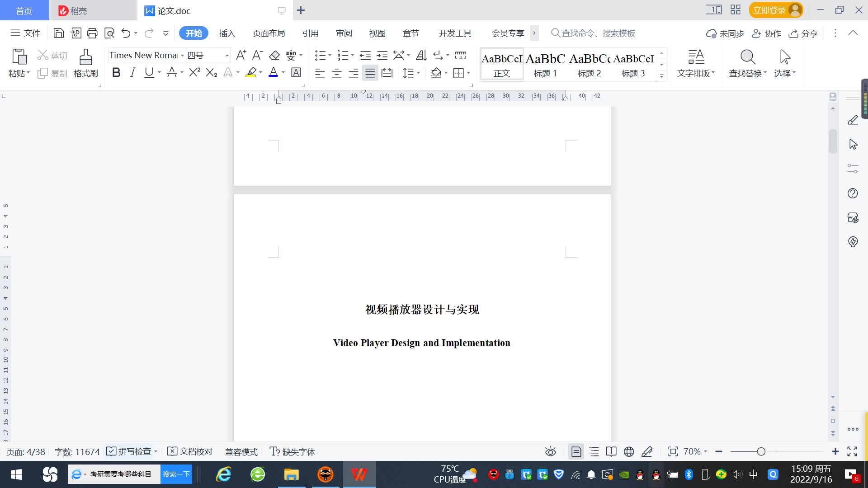Click the zoom slider handle
The height and width of the screenshot is (488, 868).
tap(761, 451)
